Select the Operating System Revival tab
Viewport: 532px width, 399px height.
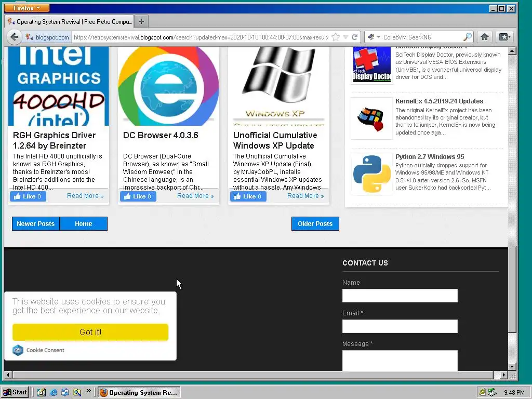tap(70, 22)
